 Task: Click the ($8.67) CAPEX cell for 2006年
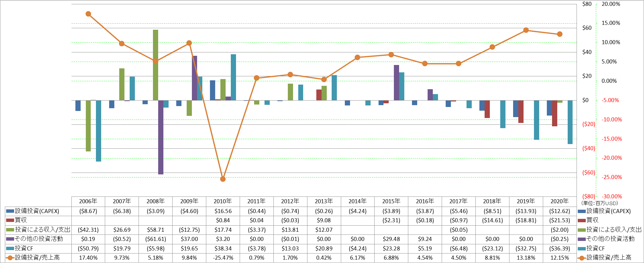click(x=88, y=211)
